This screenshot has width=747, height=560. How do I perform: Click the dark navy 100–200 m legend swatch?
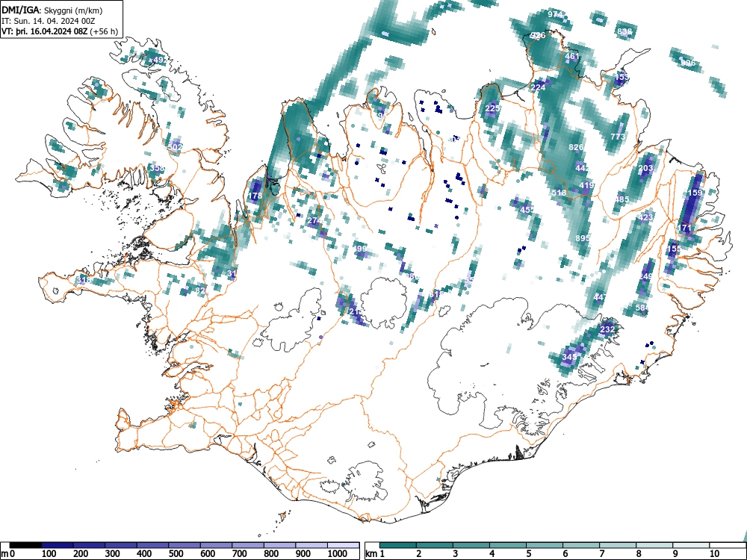pos(58,545)
